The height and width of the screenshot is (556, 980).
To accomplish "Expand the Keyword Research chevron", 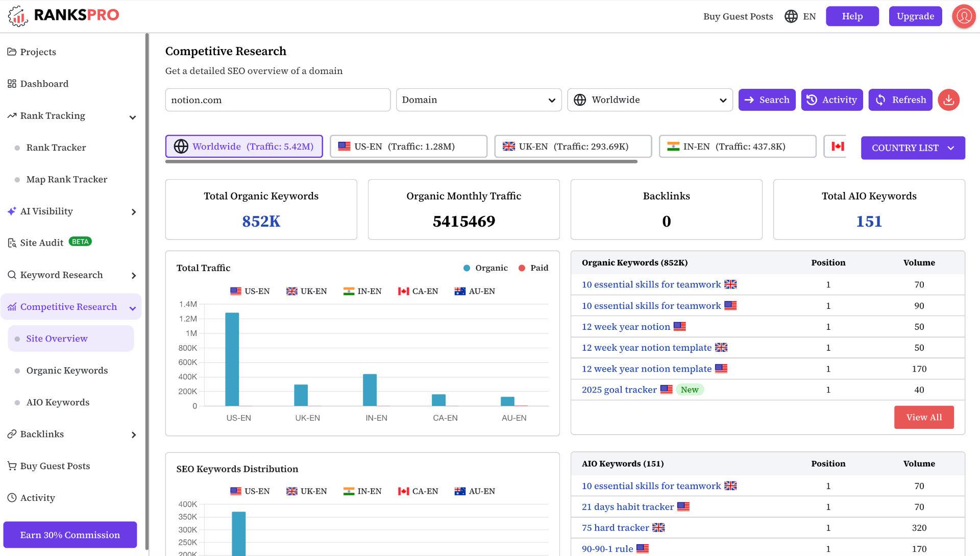I will tap(134, 276).
